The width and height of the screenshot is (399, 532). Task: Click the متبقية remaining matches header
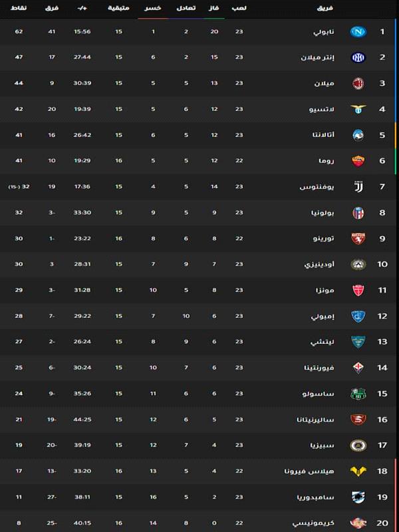point(118,8)
